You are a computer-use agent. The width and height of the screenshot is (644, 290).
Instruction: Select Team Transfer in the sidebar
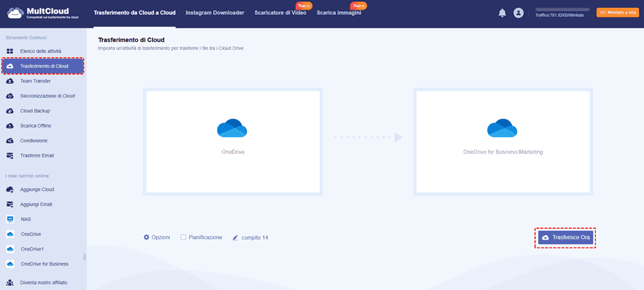pyautogui.click(x=35, y=81)
